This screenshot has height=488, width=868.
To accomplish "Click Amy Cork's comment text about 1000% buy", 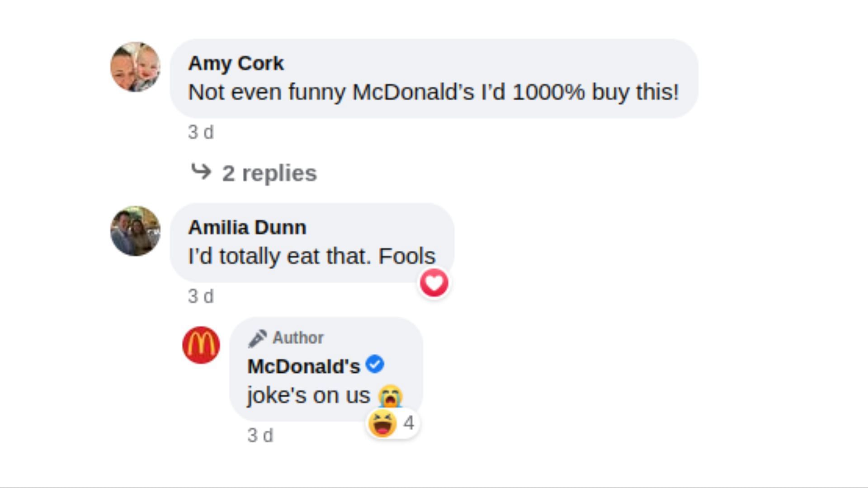I will [x=434, y=92].
